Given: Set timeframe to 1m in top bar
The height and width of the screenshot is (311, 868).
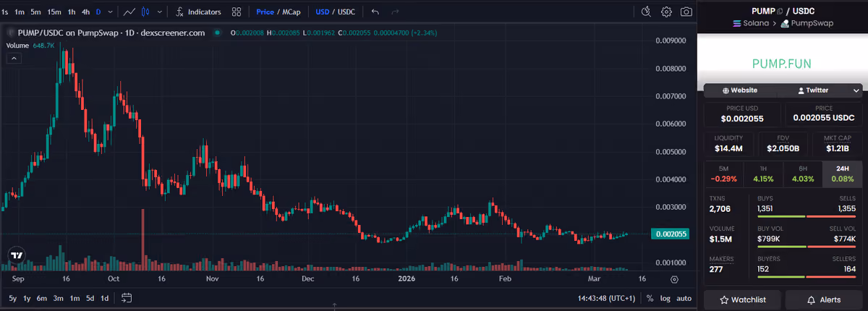Looking at the screenshot, I should (20, 12).
